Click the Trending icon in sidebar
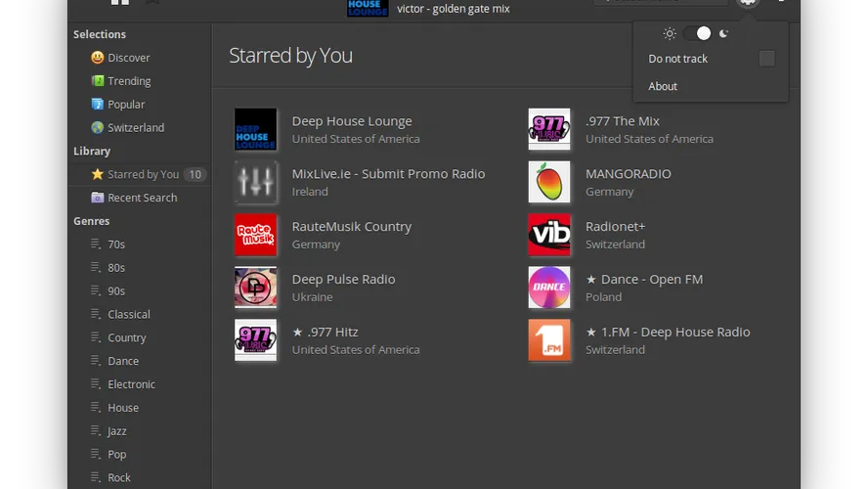This screenshot has width=868, height=489. [x=98, y=81]
